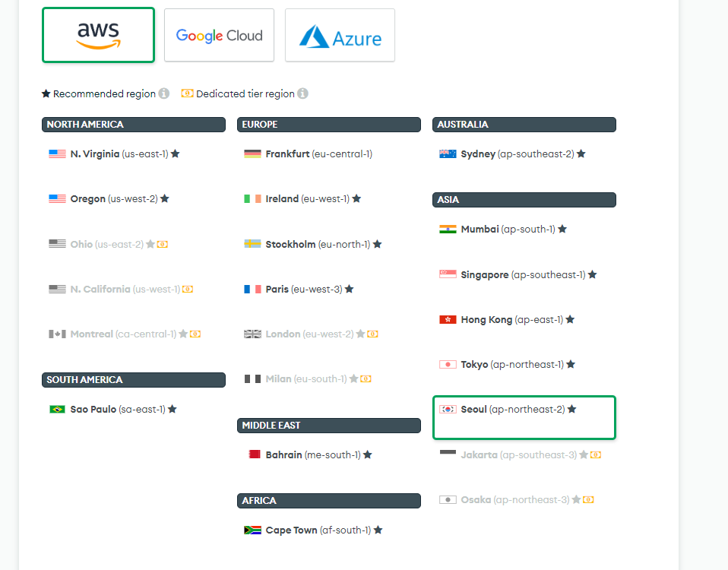The image size is (728, 570).
Task: Click the ASIA section header
Action: click(x=524, y=200)
